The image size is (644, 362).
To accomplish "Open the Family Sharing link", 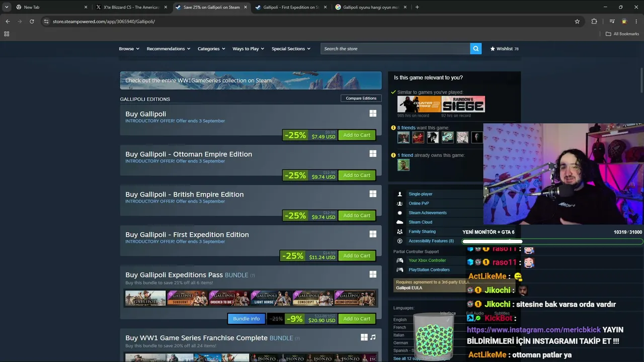I will click(422, 232).
